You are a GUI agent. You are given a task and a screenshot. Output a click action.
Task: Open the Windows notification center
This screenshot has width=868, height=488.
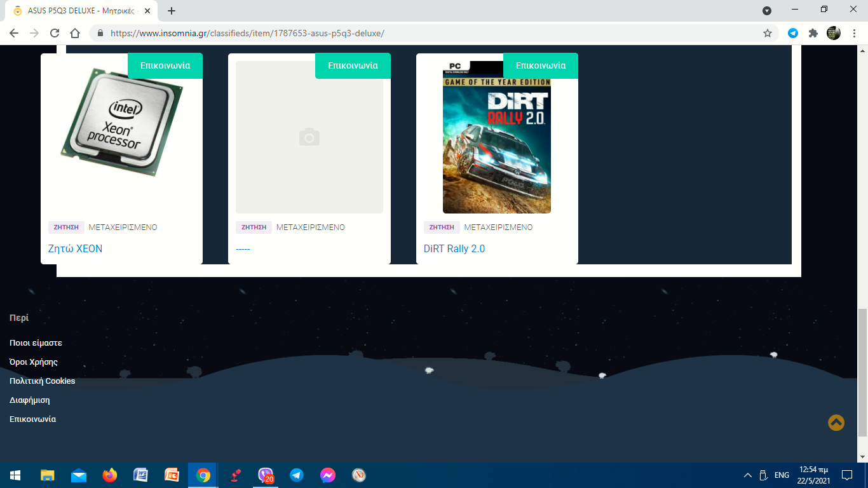tap(846, 475)
